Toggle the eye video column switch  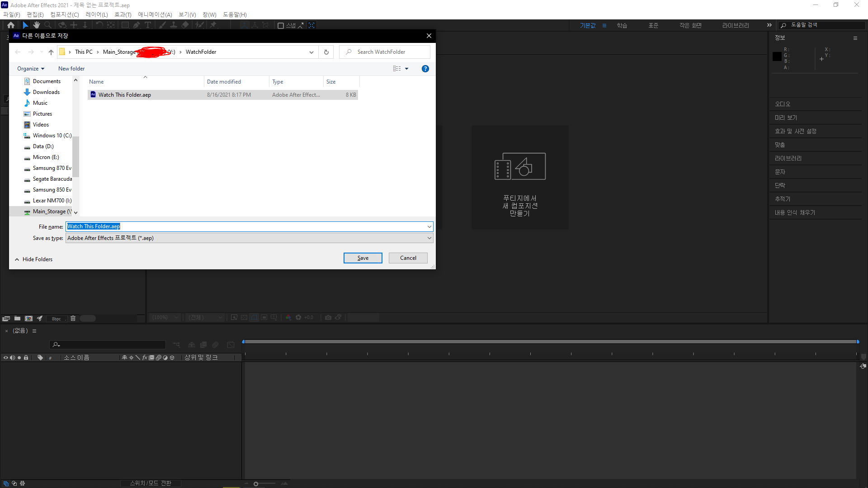point(5,357)
